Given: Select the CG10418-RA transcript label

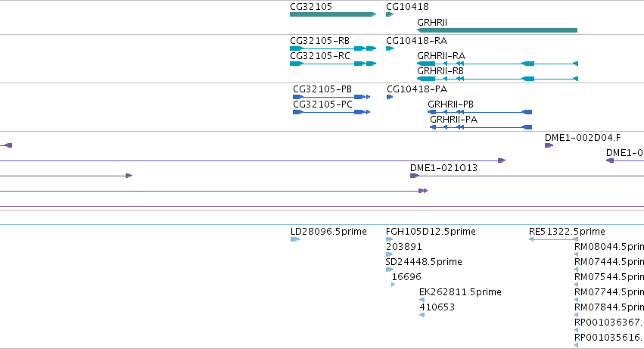Looking at the screenshot, I should (x=416, y=41).
